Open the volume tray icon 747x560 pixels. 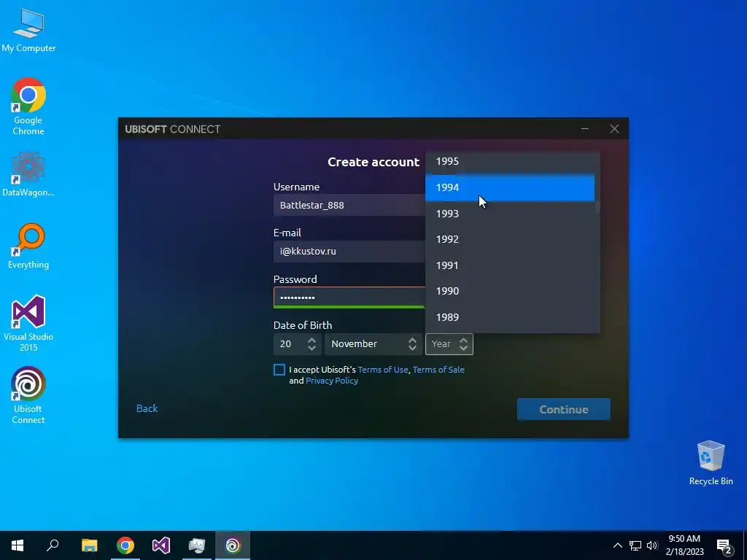tap(652, 545)
